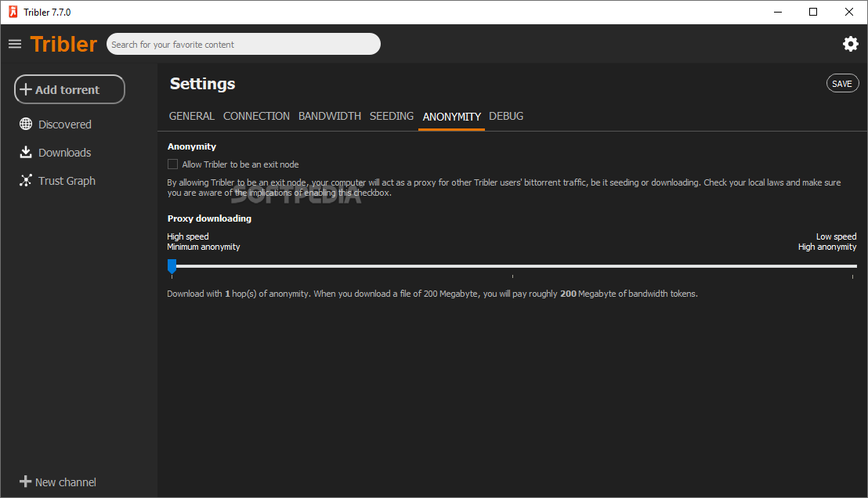Click the anonymity hops slider handle
Image resolution: width=868 pixels, height=498 pixels.
click(x=172, y=266)
